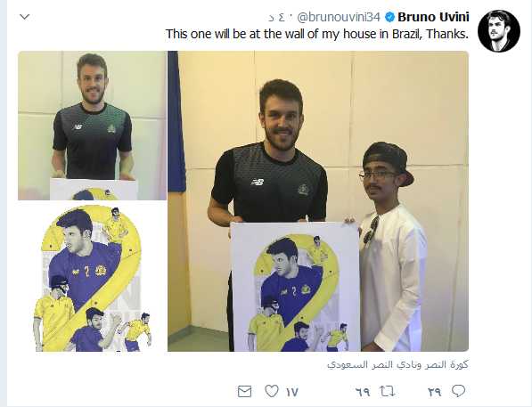Click the reply speech bubble icon
This screenshot has width=532, height=407.
click(x=458, y=391)
